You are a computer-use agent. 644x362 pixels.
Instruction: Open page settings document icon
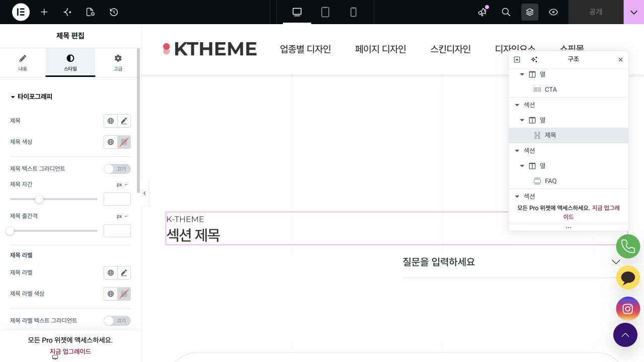click(x=91, y=12)
